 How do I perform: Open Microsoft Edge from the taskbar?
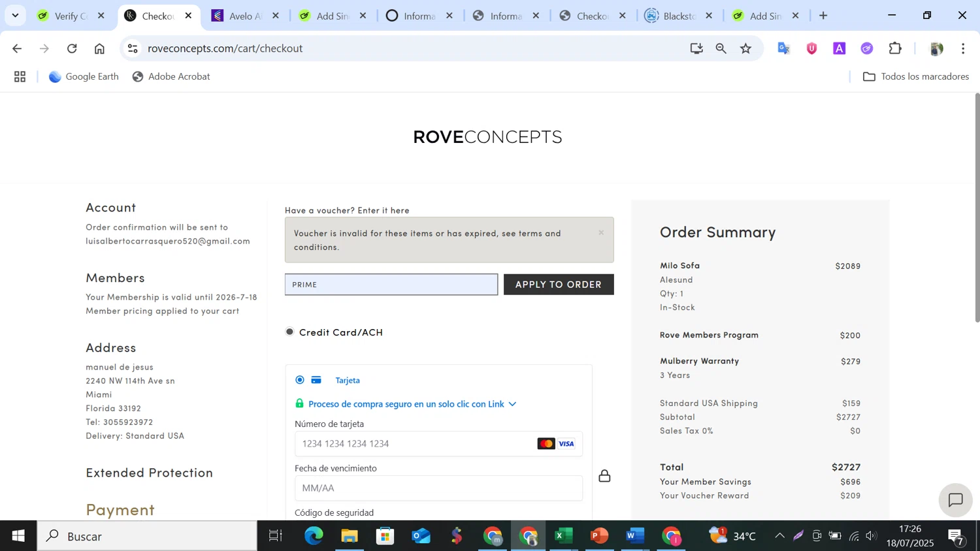(x=314, y=536)
